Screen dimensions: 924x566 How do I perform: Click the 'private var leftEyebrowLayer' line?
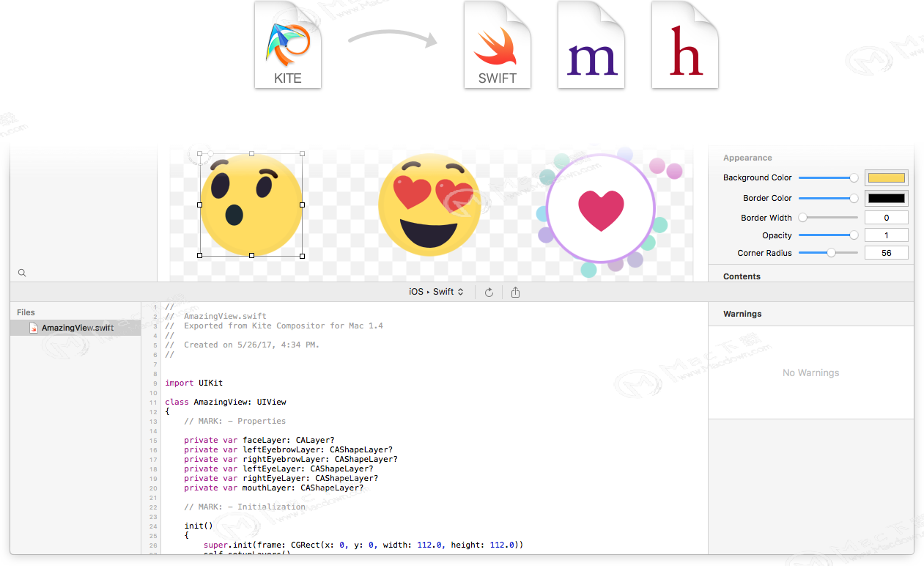(288, 450)
